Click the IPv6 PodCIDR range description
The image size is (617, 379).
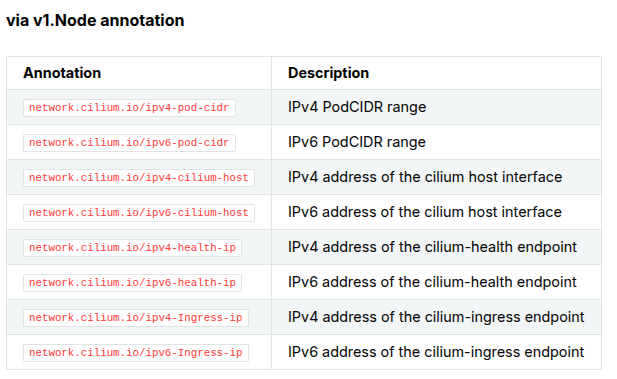tap(357, 142)
